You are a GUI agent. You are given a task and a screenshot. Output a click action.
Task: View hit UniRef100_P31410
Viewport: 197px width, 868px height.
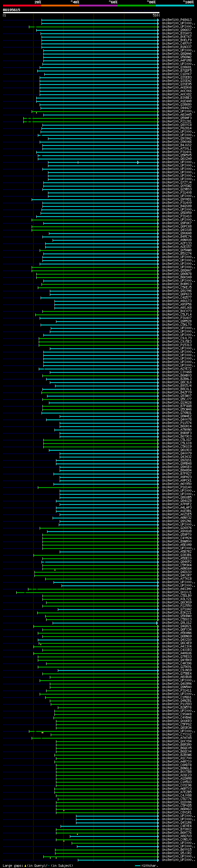[176, 216]
